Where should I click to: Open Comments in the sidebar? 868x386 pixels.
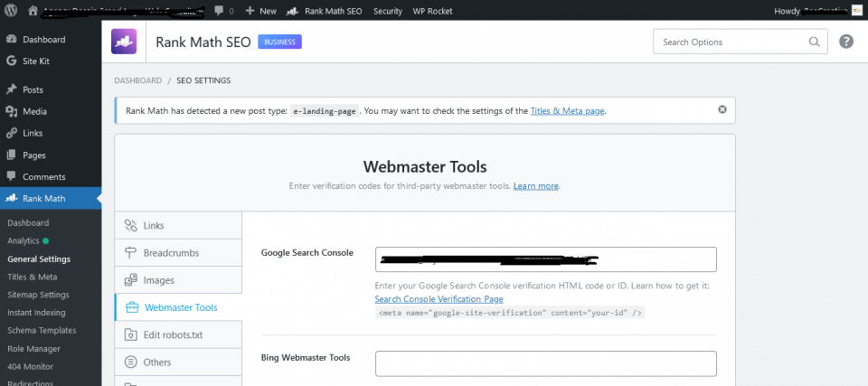point(51,176)
